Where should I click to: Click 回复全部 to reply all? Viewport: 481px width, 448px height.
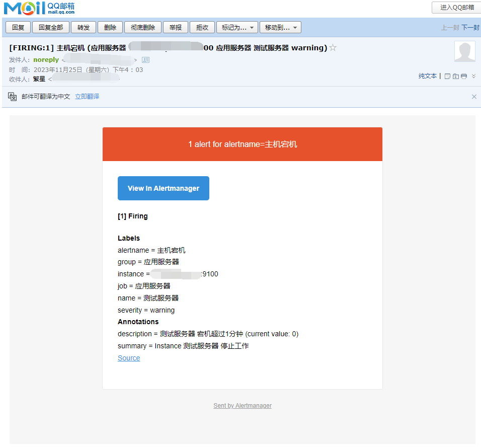(x=51, y=27)
